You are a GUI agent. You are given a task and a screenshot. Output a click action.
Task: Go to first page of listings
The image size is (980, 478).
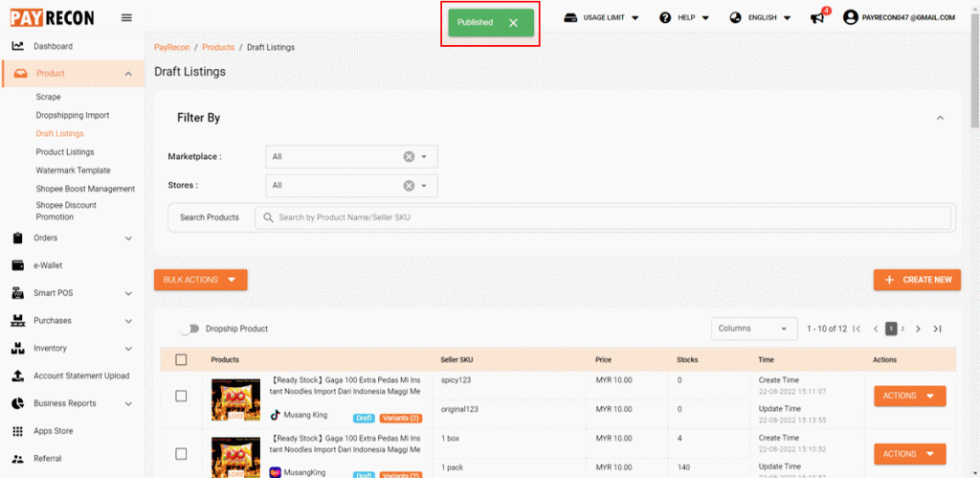pyautogui.click(x=857, y=329)
